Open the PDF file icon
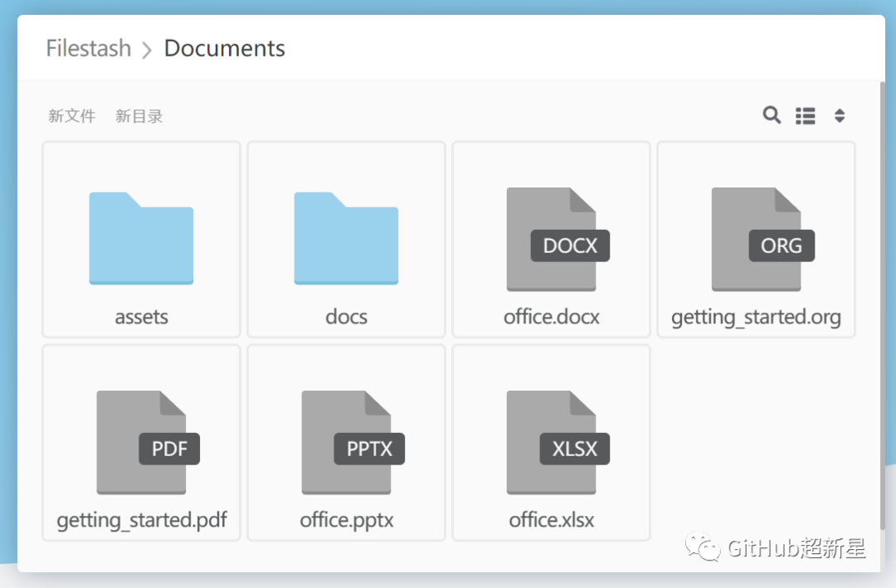Viewport: 896px width, 588px height. click(148, 442)
